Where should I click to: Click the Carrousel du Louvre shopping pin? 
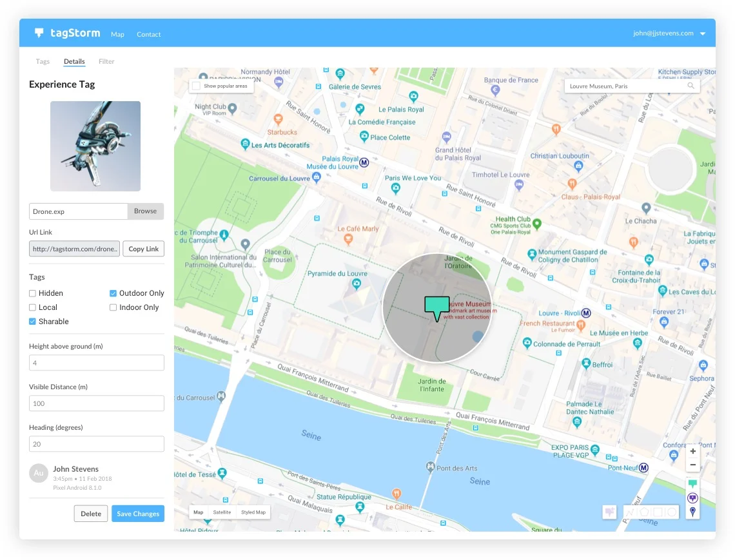(317, 177)
